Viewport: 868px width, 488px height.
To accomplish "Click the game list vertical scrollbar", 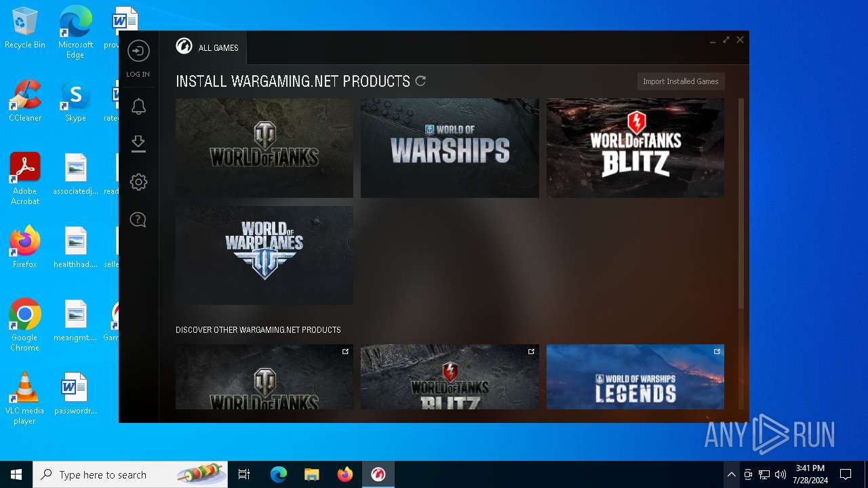I will [741, 203].
